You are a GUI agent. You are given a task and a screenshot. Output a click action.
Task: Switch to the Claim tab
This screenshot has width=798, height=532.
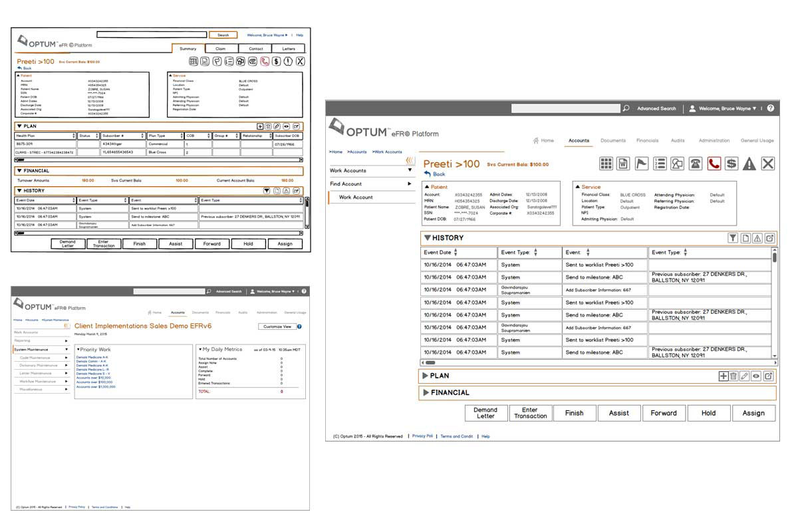[x=220, y=49]
